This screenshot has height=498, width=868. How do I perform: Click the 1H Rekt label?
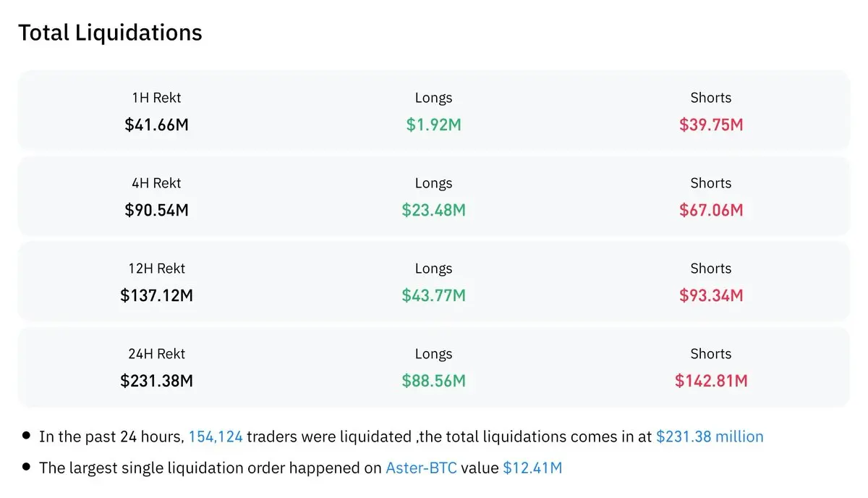(156, 98)
